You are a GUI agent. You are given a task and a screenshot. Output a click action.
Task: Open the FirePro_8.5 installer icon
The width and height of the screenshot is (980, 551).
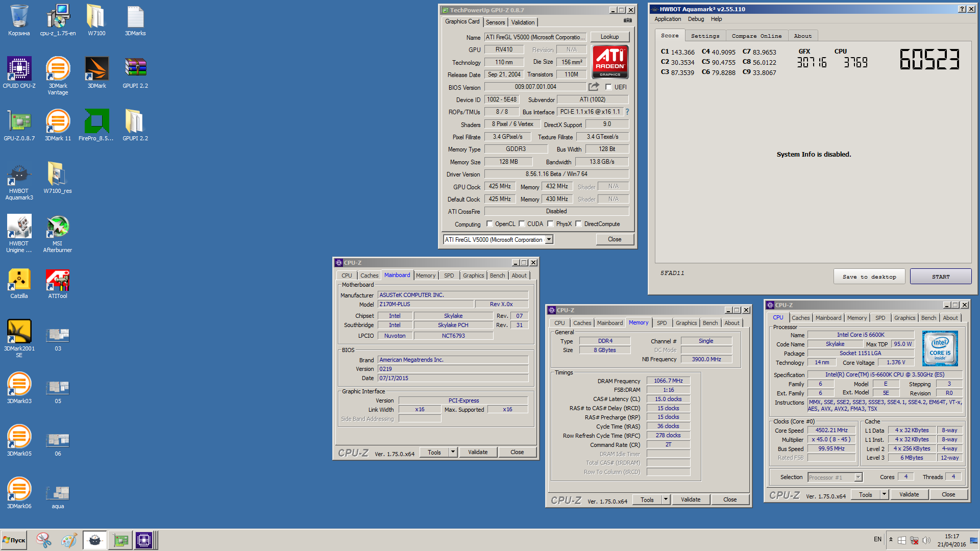pyautogui.click(x=96, y=125)
